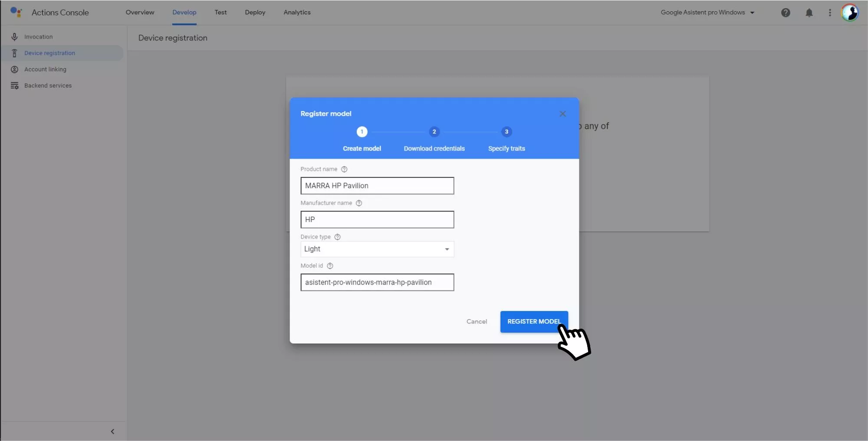Click the Create model step label

(x=362, y=148)
